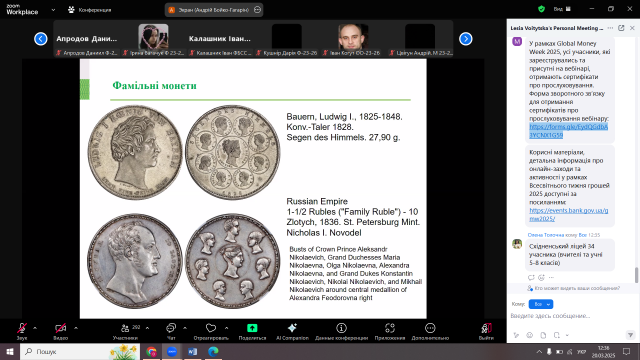The height and width of the screenshot is (360, 640).
Task: Open Word from taskbar
Action: [193, 351]
